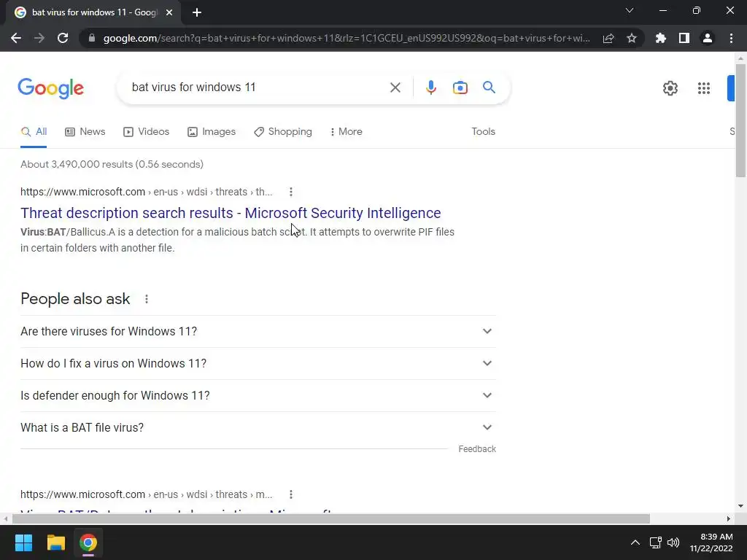Go to the Google home logo

(x=51, y=88)
